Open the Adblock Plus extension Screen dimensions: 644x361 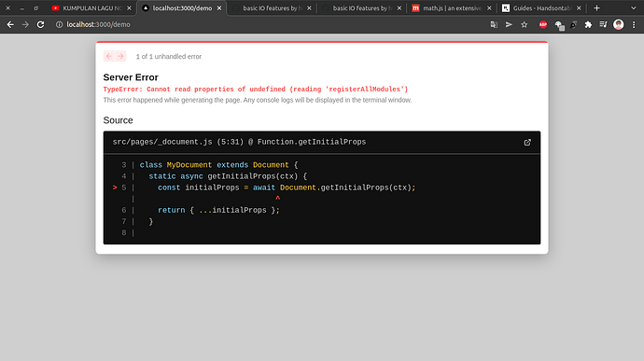tap(543, 24)
